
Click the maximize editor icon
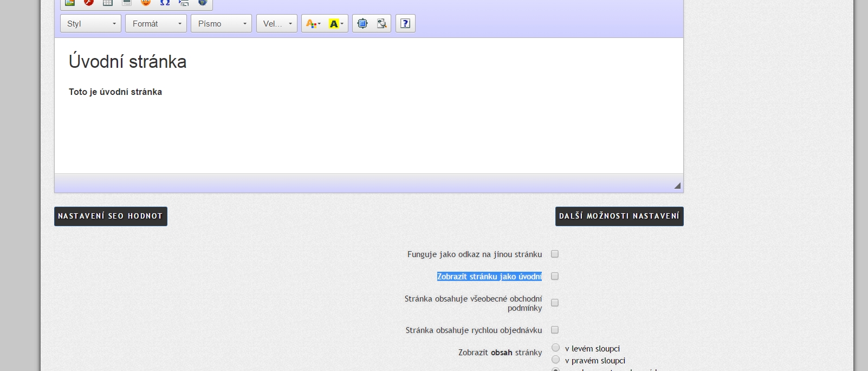tap(362, 23)
